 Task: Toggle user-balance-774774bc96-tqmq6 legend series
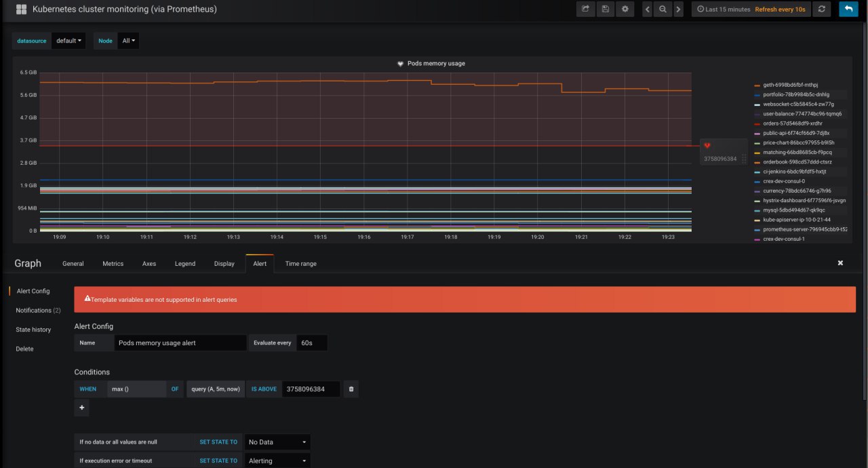tap(802, 114)
